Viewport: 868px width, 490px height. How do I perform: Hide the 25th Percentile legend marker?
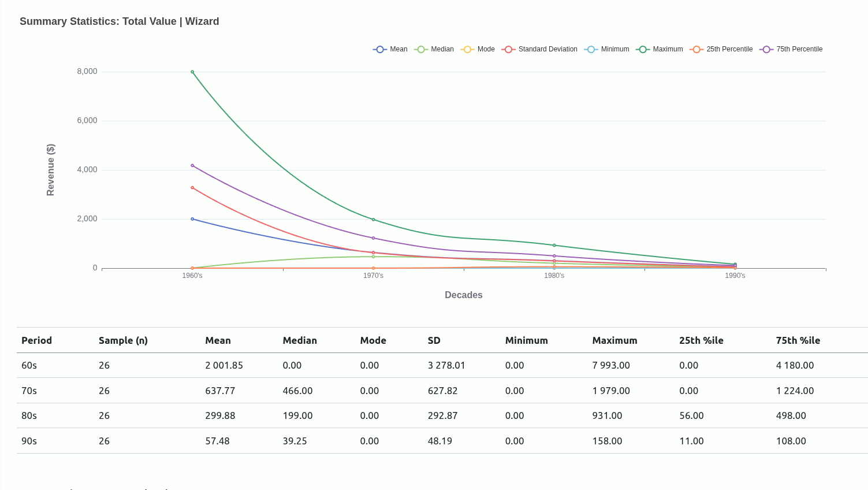pyautogui.click(x=696, y=50)
